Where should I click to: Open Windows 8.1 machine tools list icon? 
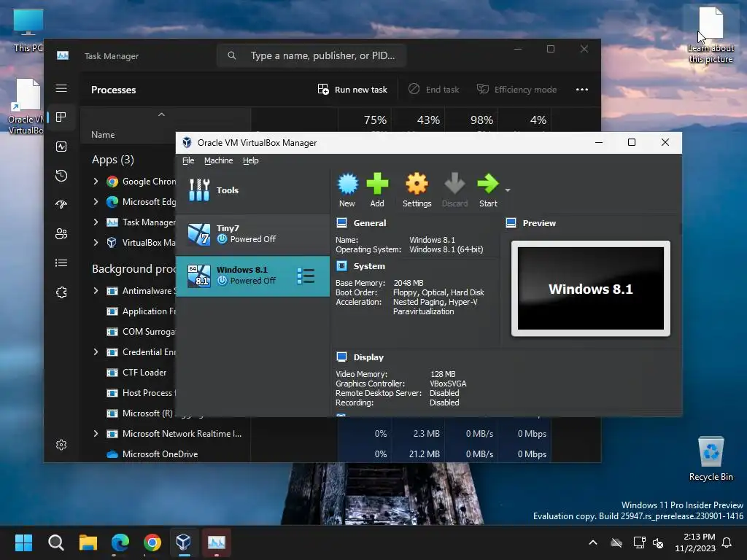tap(306, 276)
